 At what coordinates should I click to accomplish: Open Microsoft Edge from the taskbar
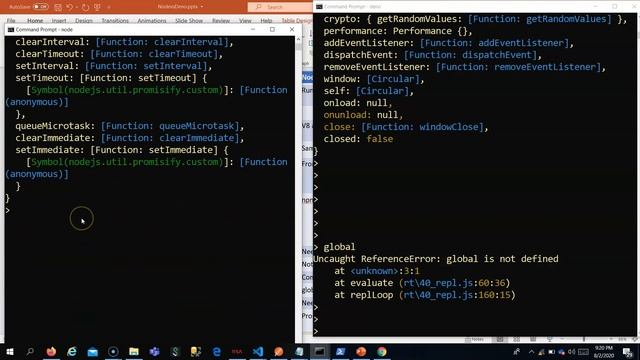216,351
